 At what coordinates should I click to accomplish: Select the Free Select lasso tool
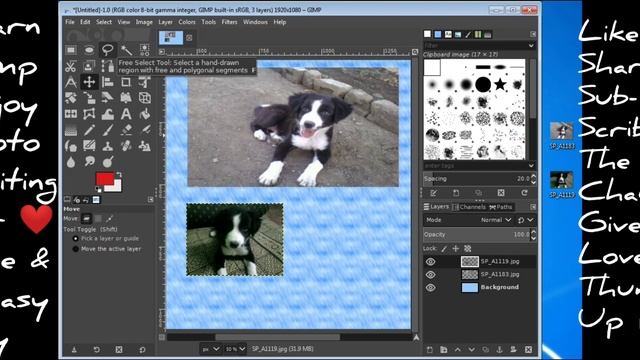107,50
